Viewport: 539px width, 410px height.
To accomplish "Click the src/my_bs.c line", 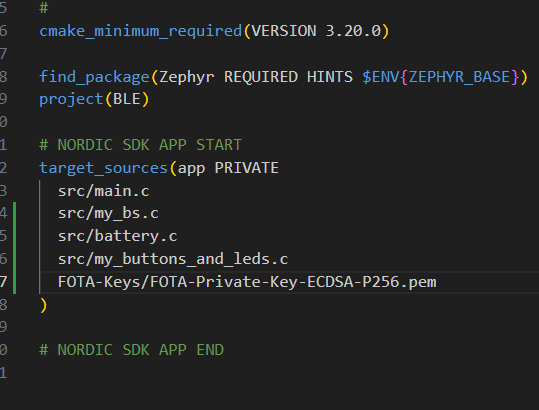I will [108, 213].
